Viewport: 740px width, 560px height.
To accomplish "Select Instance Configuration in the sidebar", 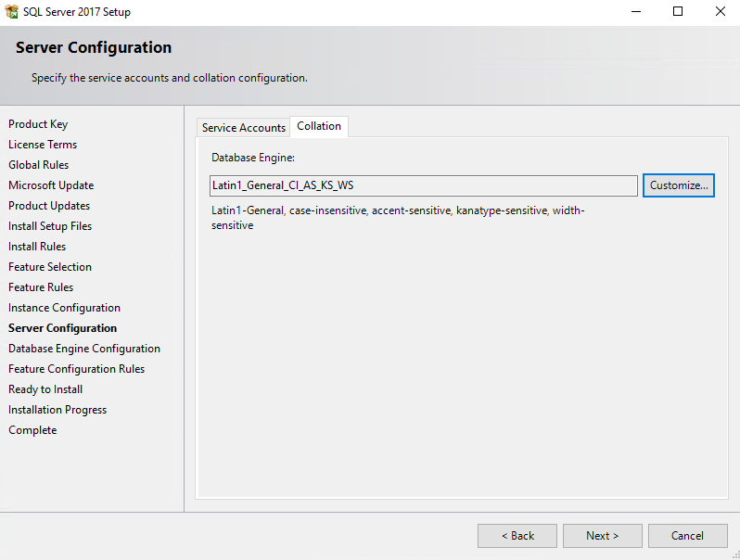I will (x=65, y=308).
